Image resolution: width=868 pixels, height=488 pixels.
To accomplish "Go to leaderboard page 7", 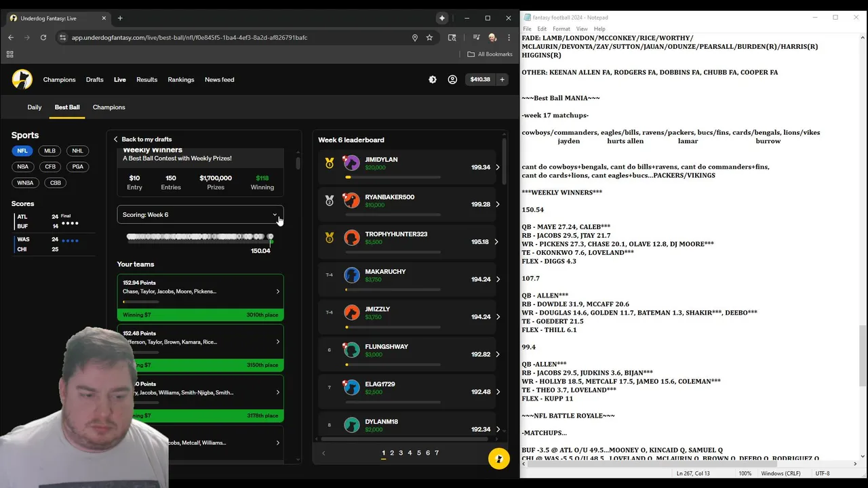I will 437,453.
